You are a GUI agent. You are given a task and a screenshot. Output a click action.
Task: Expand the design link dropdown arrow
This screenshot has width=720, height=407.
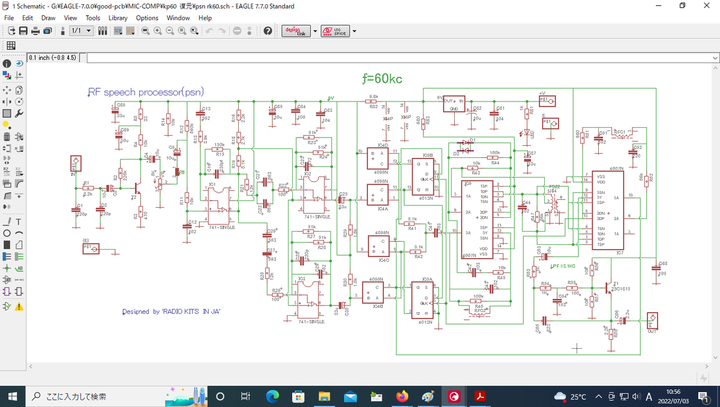point(314,31)
